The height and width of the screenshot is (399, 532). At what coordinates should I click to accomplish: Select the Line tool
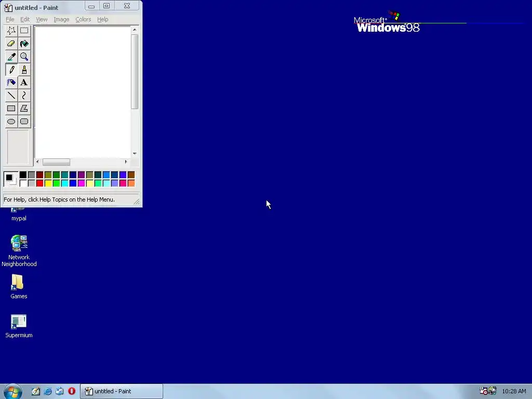(x=11, y=96)
